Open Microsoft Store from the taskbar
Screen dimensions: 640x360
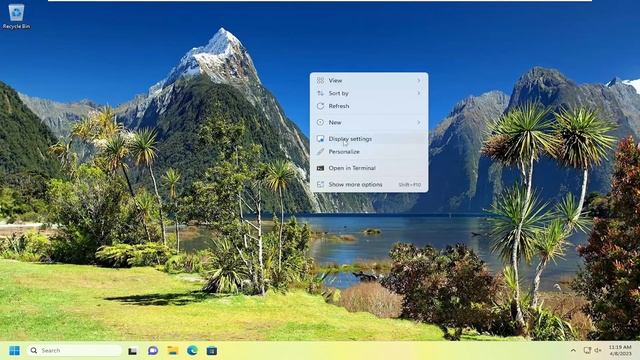[212, 351]
